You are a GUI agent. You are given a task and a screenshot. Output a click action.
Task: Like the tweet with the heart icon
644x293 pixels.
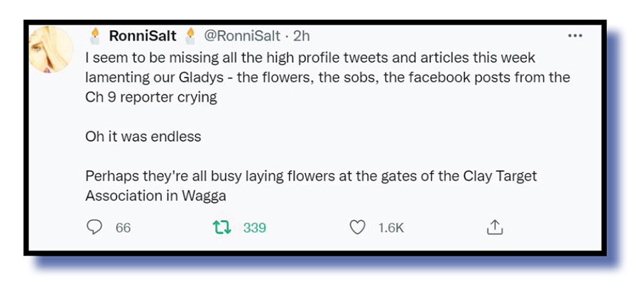[x=358, y=228]
